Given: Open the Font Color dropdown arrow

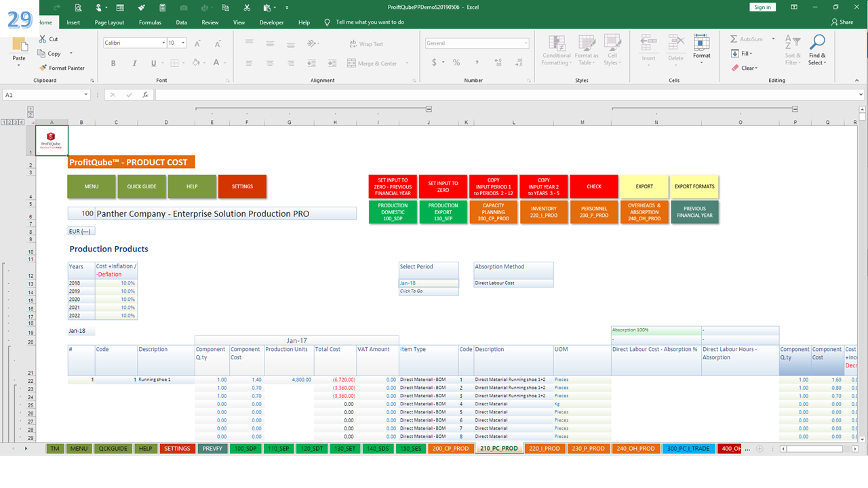Looking at the screenshot, I should coord(225,63).
